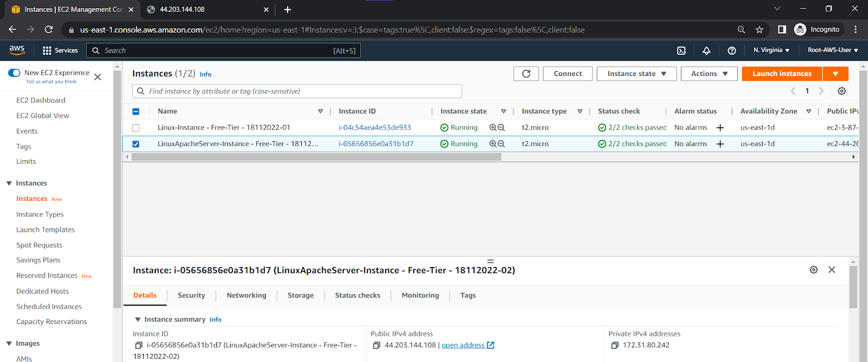
Task: Open table preferences gear icon
Action: point(841,91)
